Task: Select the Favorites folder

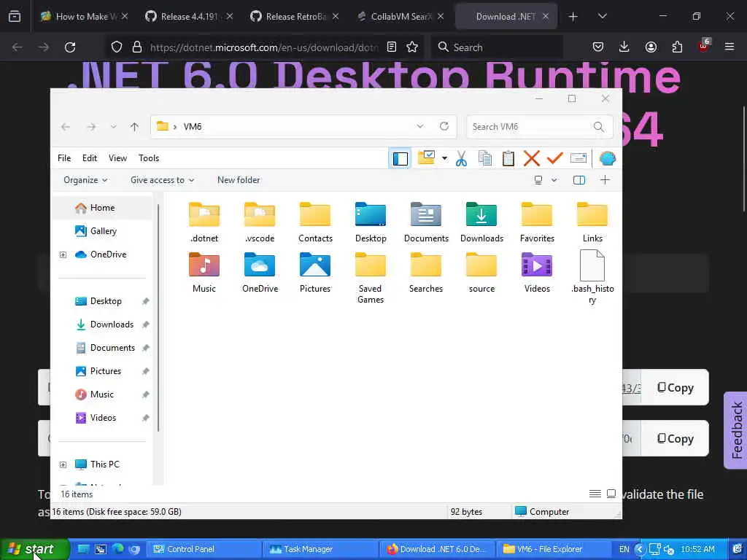Action: [x=537, y=222]
